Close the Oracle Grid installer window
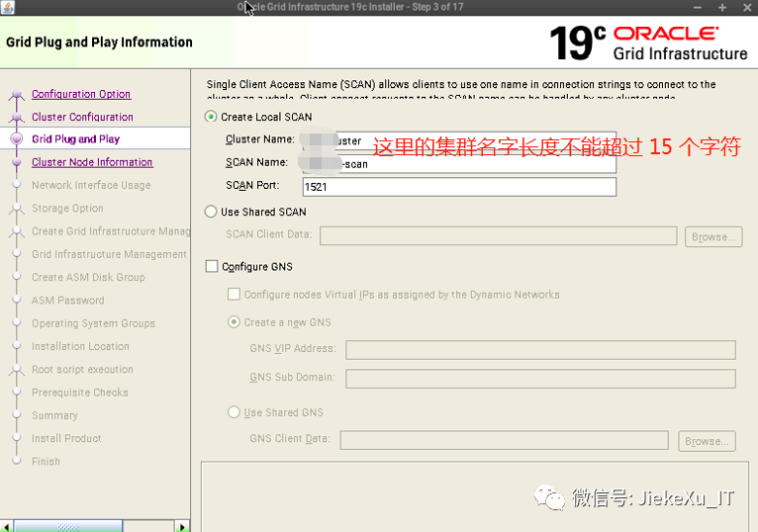The image size is (758, 532). click(x=747, y=7)
